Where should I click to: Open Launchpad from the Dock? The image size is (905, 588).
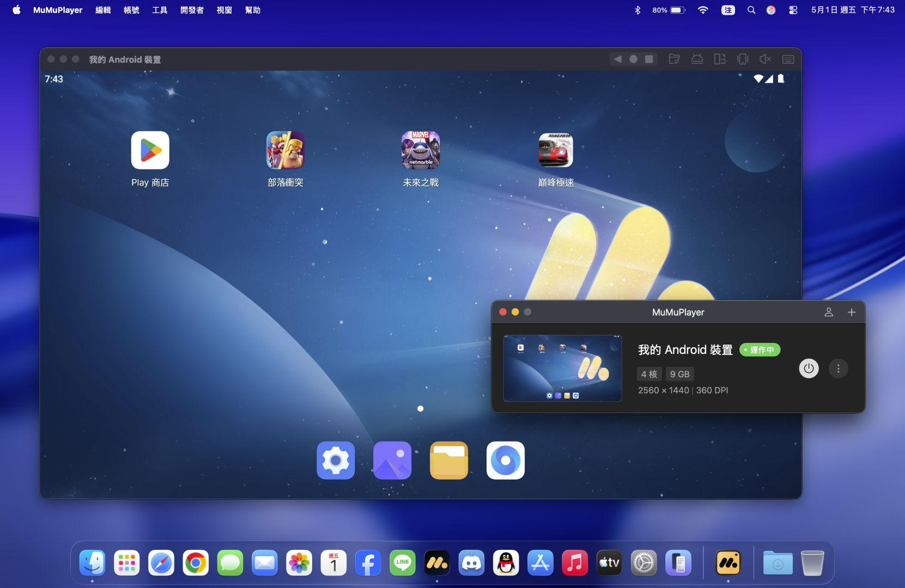point(127,563)
